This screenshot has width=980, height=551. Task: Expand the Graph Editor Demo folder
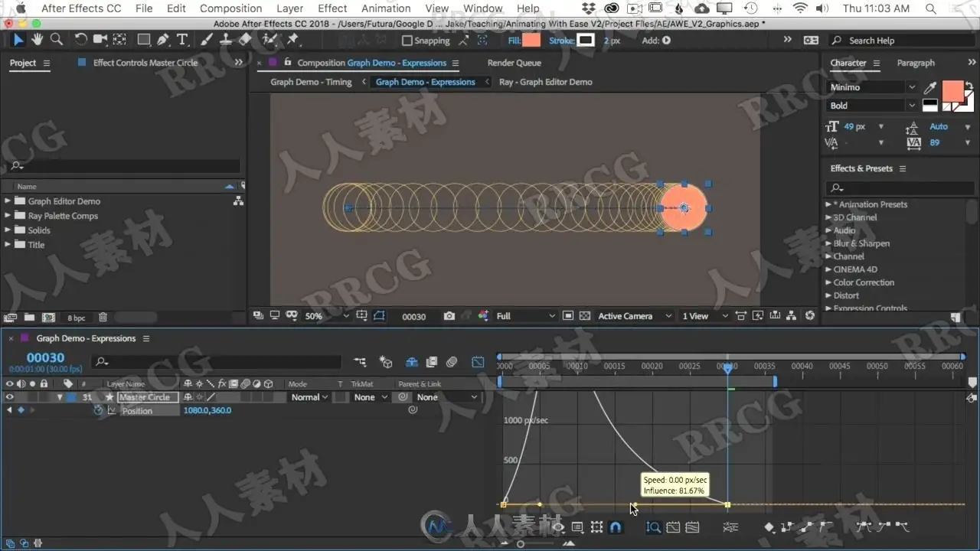(8, 201)
